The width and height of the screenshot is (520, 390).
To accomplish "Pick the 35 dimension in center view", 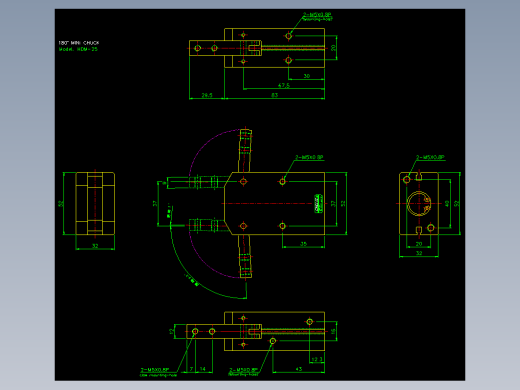I will coord(303,244).
